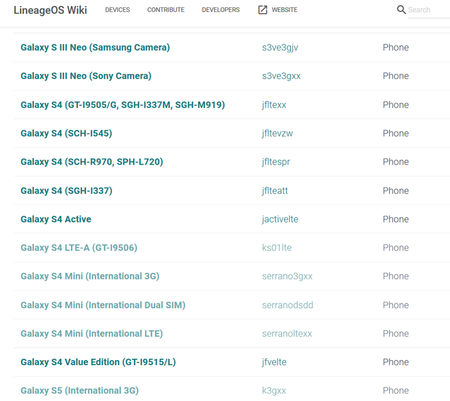Image resolution: width=450 pixels, height=401 pixels.
Task: Open Galaxy S4 Value Edition (GT-I9515/L) page
Action: click(98, 362)
